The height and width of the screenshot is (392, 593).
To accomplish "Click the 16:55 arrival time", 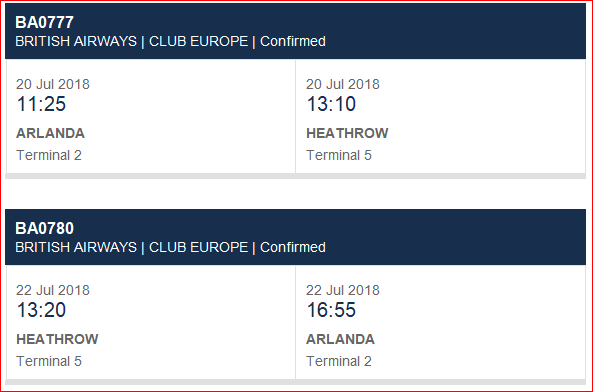I will [331, 310].
